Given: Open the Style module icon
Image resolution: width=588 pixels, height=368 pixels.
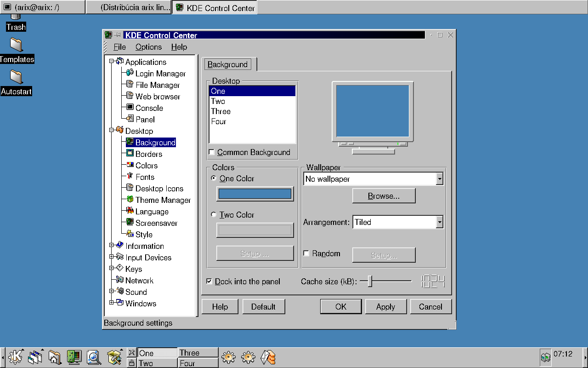Looking at the screenshot, I should (130, 234).
